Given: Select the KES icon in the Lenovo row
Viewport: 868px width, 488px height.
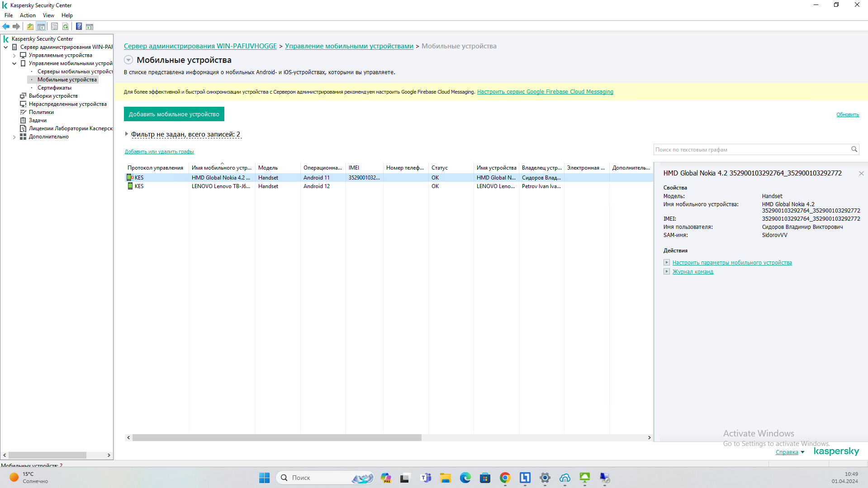Looking at the screenshot, I should 130,186.
